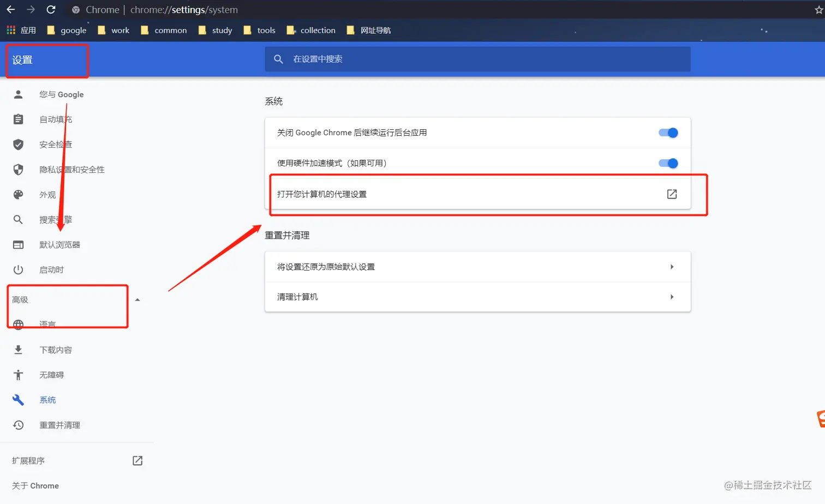Select the 重置并清理 history icon
Image resolution: width=825 pixels, height=504 pixels.
[x=18, y=425]
